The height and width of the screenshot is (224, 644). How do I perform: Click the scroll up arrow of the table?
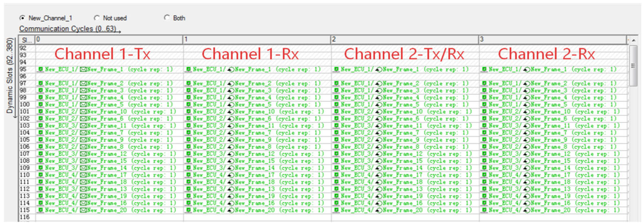(634, 40)
